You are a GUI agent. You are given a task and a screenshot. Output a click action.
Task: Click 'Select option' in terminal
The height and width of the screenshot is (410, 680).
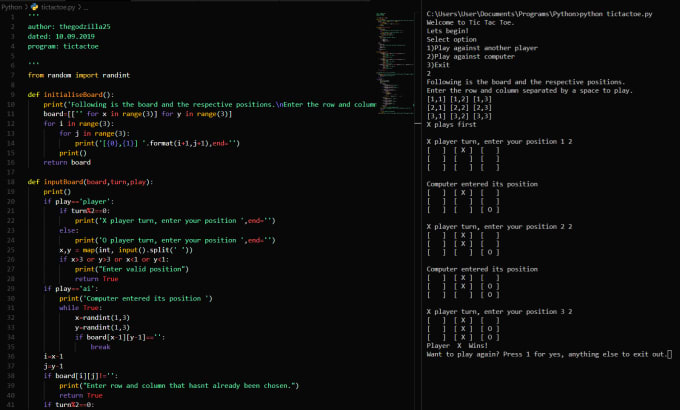(x=451, y=39)
